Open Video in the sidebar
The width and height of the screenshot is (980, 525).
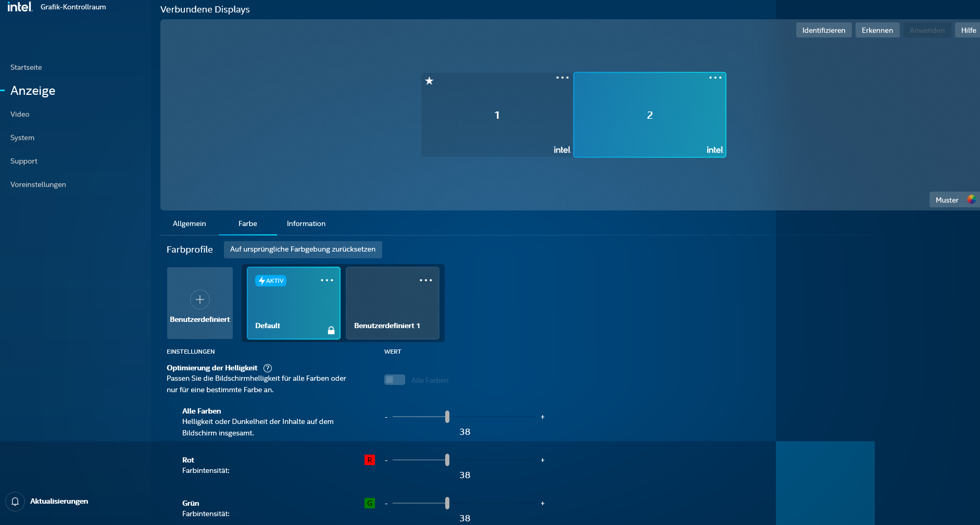[x=20, y=114]
